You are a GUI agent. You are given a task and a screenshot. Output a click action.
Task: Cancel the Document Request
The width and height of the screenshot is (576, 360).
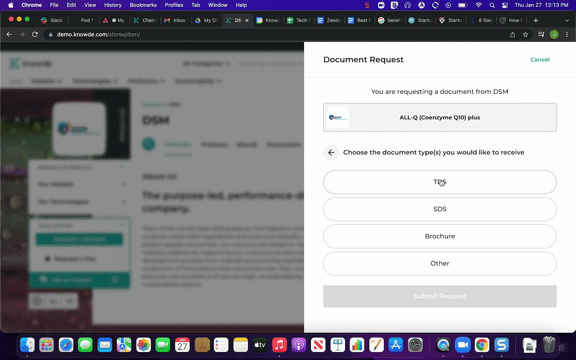pos(540,60)
